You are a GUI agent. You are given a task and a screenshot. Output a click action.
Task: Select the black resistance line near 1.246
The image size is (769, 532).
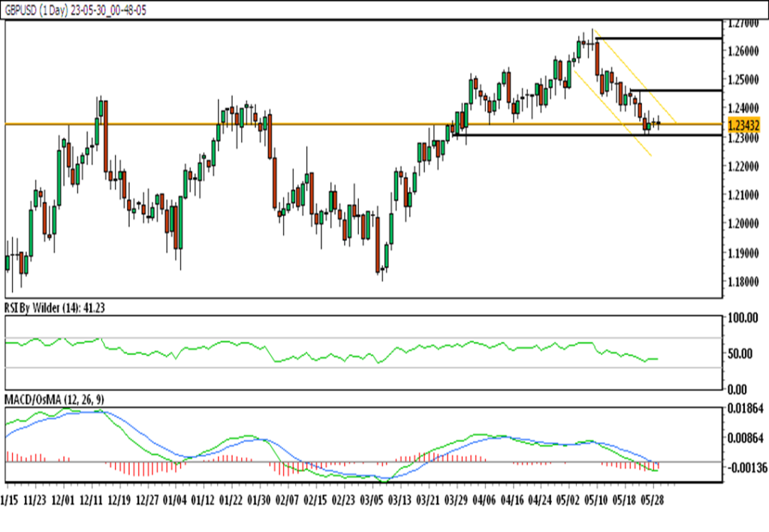point(676,91)
